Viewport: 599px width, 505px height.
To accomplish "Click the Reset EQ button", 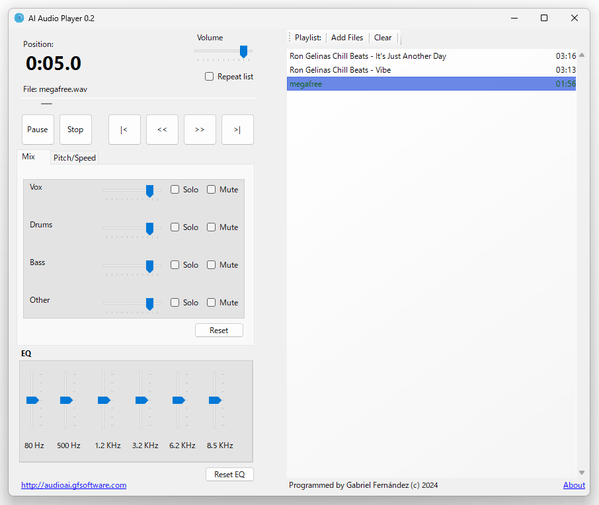I will pos(229,474).
